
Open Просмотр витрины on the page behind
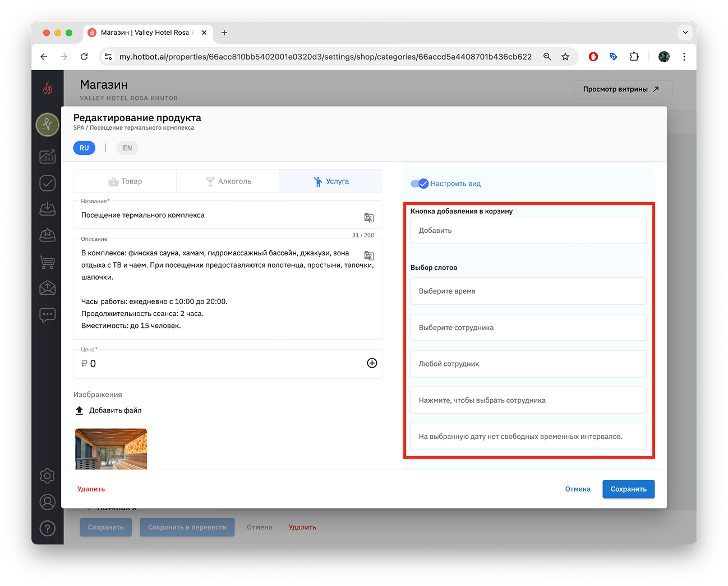pos(623,89)
